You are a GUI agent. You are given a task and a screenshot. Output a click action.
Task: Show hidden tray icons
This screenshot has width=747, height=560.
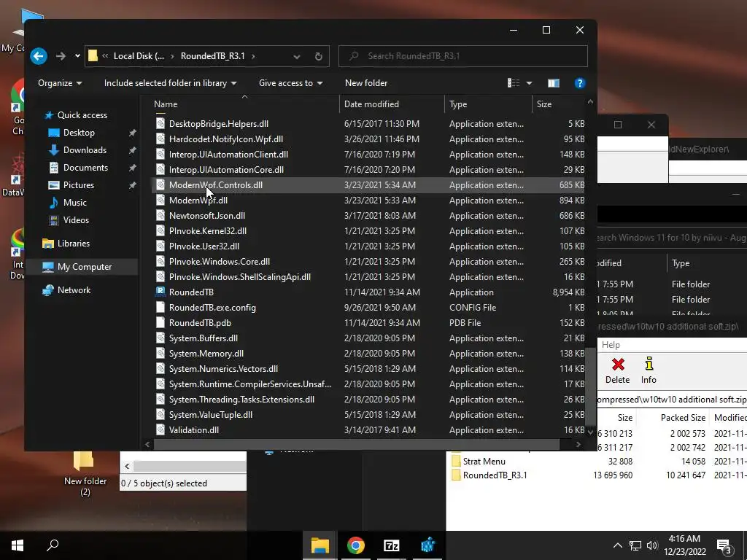pos(617,545)
